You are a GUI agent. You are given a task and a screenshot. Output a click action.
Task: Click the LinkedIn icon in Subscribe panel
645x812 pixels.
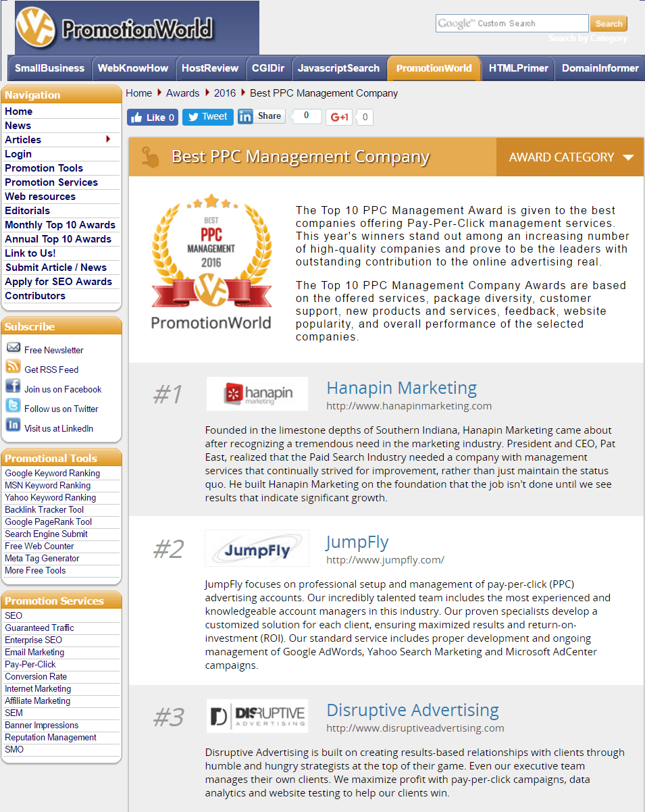click(x=14, y=426)
